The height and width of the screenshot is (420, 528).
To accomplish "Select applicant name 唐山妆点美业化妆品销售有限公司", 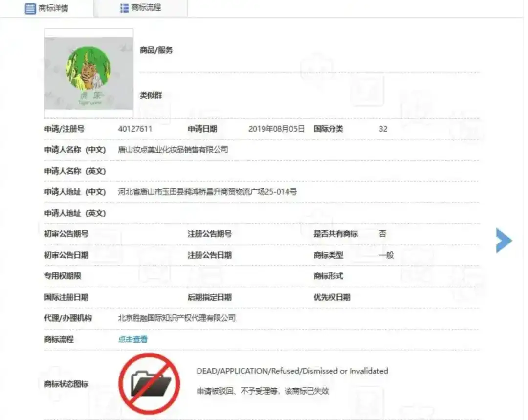I will pyautogui.click(x=173, y=150).
